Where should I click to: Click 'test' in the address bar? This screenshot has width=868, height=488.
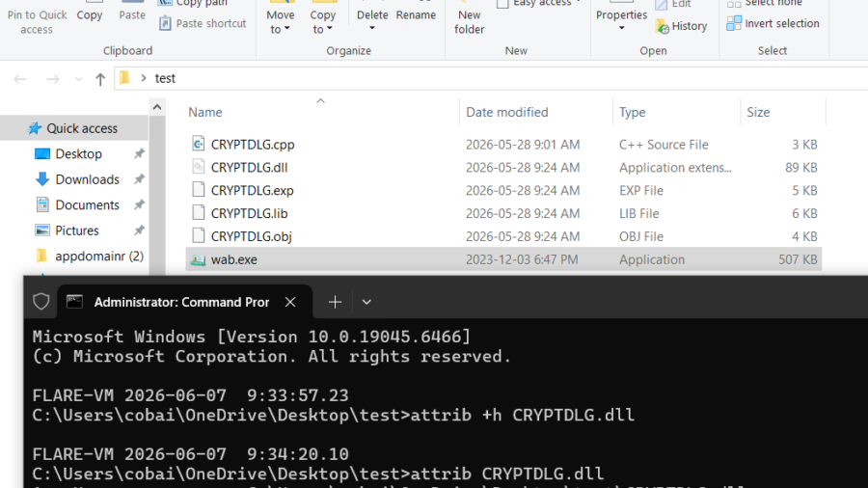pos(165,78)
